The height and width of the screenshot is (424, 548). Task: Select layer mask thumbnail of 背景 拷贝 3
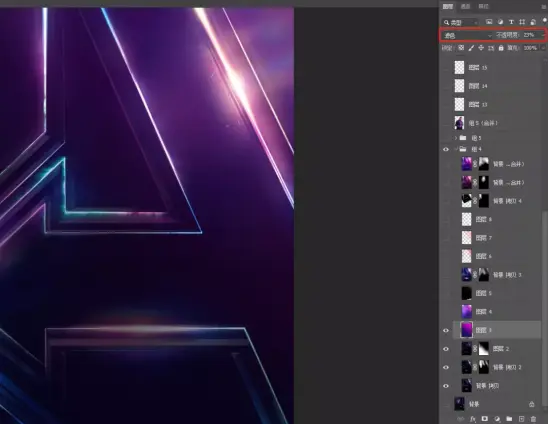click(x=483, y=275)
